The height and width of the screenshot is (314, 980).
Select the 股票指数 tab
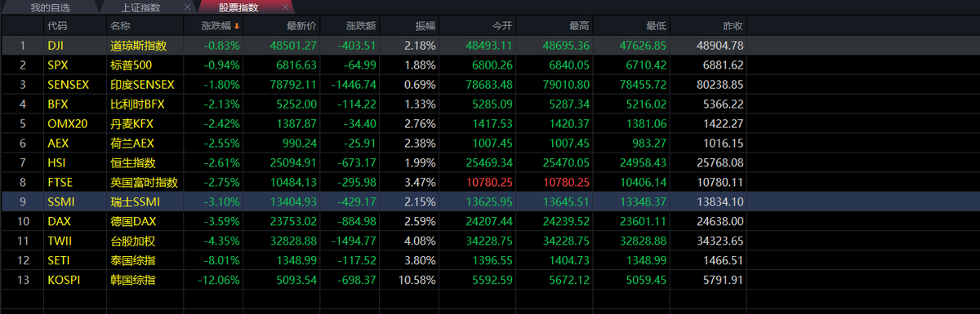(238, 7)
